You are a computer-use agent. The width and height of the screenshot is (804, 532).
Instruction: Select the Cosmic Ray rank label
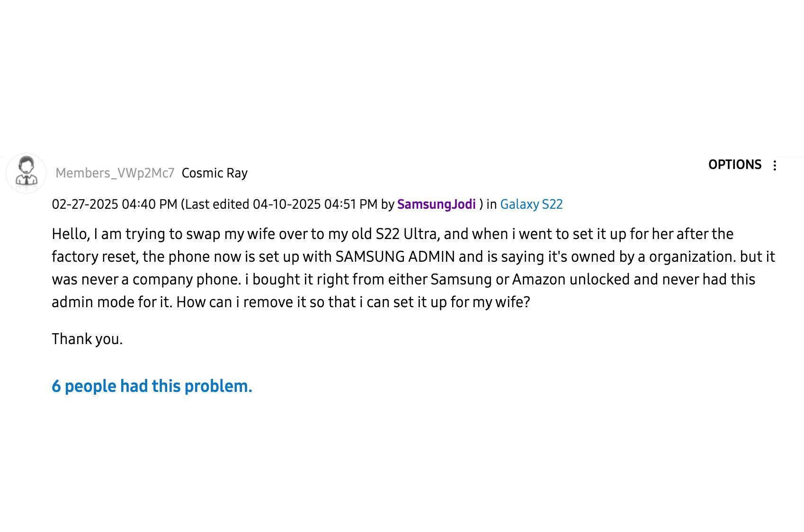pyautogui.click(x=215, y=173)
